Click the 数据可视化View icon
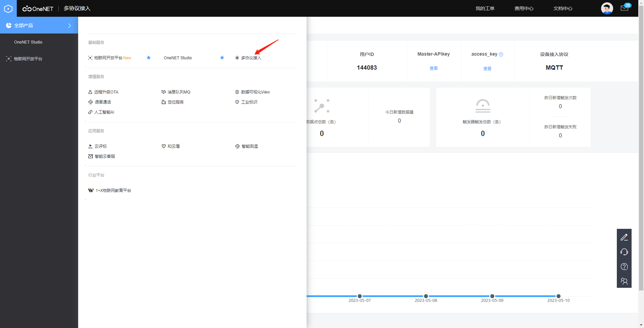644x328 pixels. point(237,92)
